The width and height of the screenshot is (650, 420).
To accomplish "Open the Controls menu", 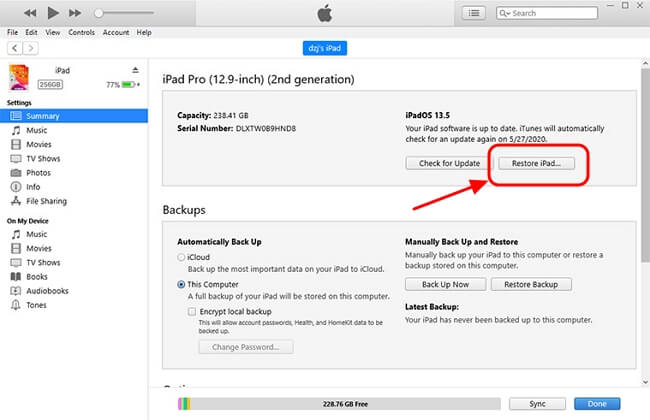I will coord(81,32).
